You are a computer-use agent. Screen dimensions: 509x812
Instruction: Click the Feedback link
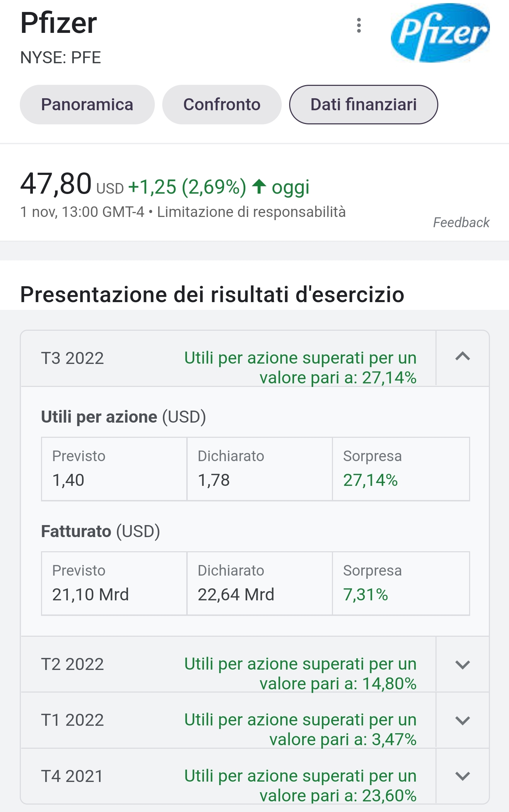(x=461, y=223)
